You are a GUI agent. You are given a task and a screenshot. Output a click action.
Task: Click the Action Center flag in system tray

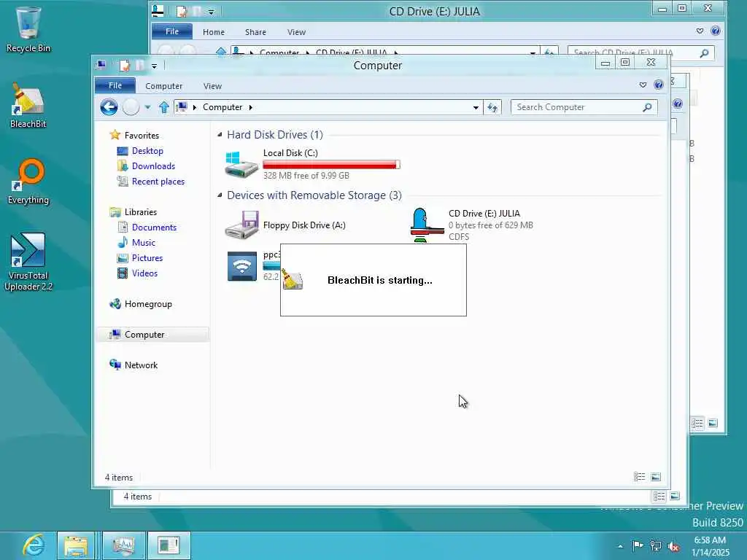(x=638, y=545)
